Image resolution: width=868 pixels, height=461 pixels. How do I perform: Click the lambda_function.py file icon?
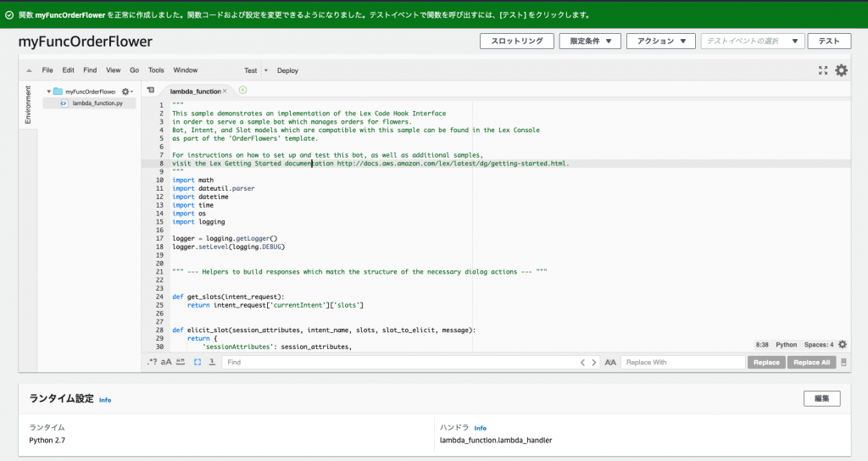(x=64, y=103)
